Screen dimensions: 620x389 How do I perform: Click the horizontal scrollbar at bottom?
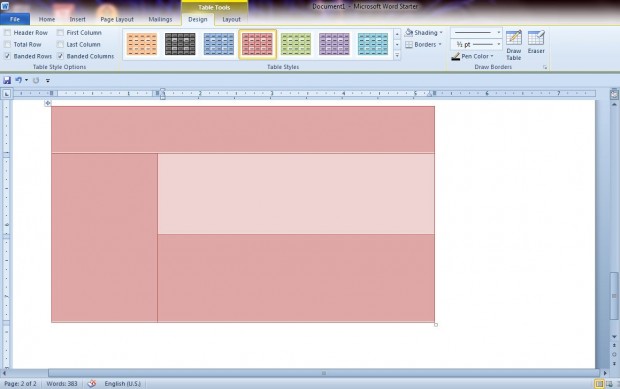pyautogui.click(x=324, y=373)
